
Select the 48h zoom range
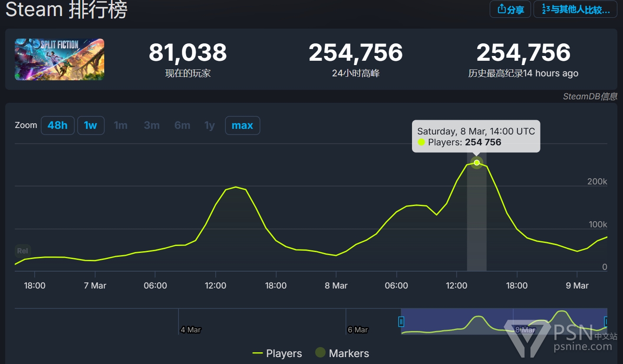tap(58, 125)
